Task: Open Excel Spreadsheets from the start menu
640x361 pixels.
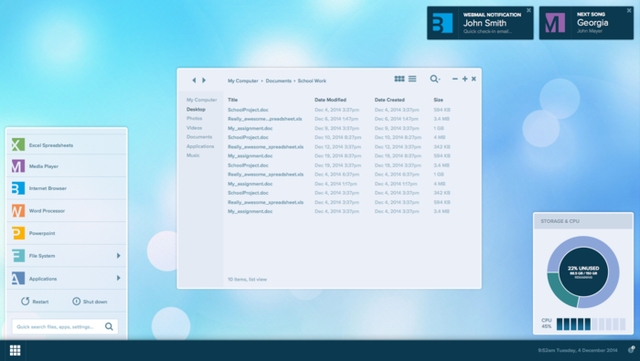Action: pos(67,145)
